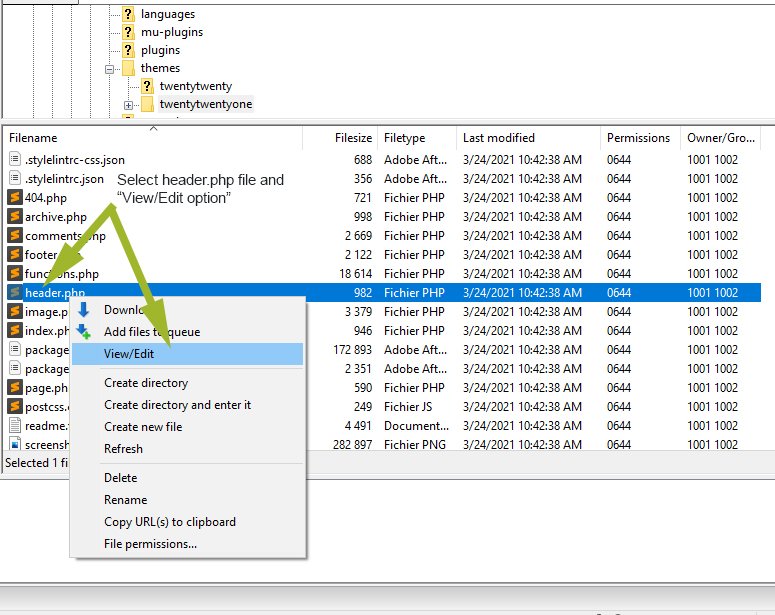Select Rename in the context menu
Screen dimensions: 775x615
tap(125, 500)
